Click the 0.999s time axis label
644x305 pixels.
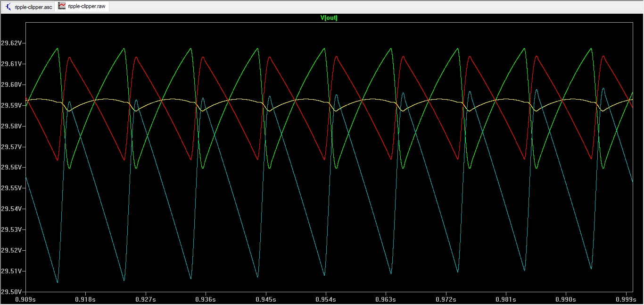click(627, 300)
